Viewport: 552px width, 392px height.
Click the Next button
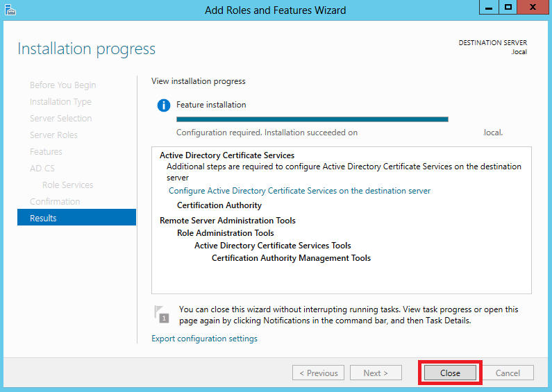pyautogui.click(x=376, y=373)
